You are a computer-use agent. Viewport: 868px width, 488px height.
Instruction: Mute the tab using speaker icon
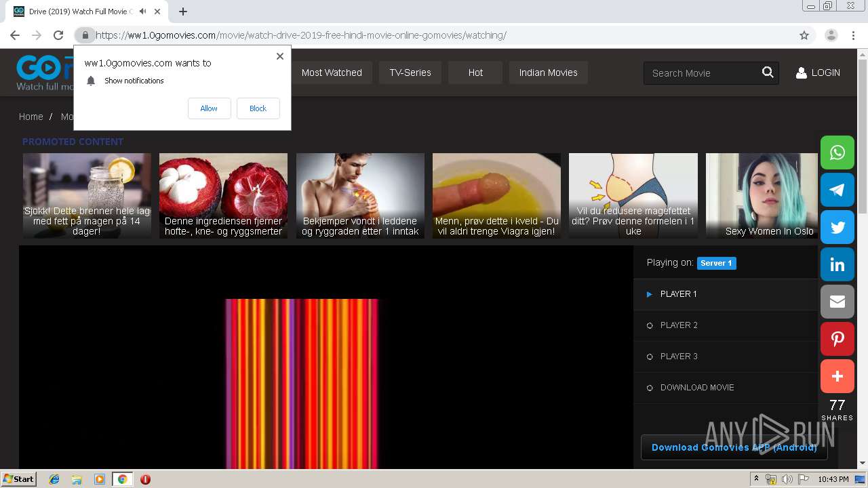tap(142, 12)
